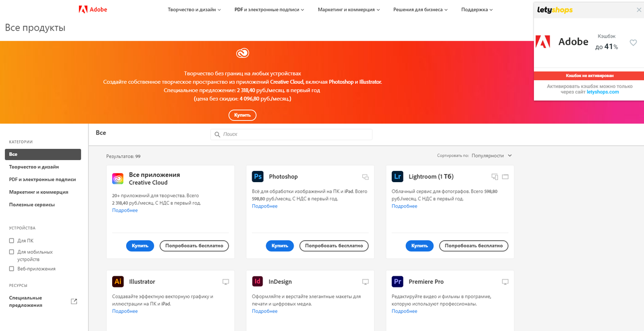Try Lightroom for free

click(474, 246)
